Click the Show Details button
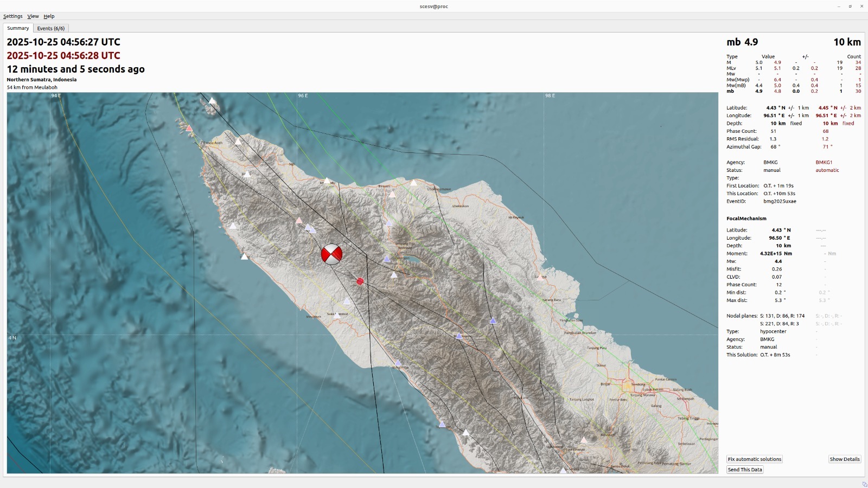 coord(845,459)
